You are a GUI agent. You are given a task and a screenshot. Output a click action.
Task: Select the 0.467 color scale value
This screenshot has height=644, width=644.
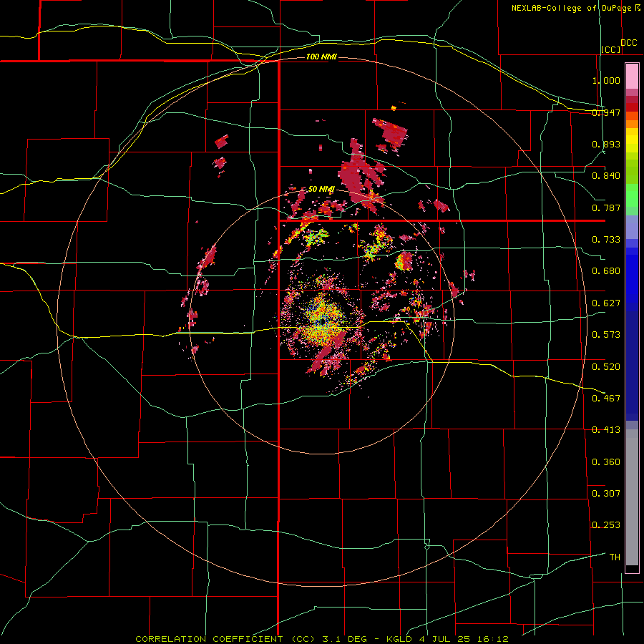[x=606, y=399]
